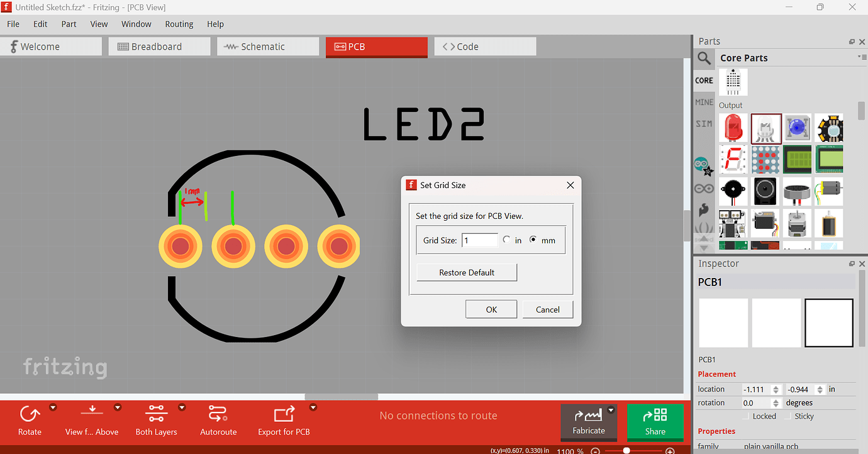Open the Export for PCB dropdown arrow

point(313,407)
